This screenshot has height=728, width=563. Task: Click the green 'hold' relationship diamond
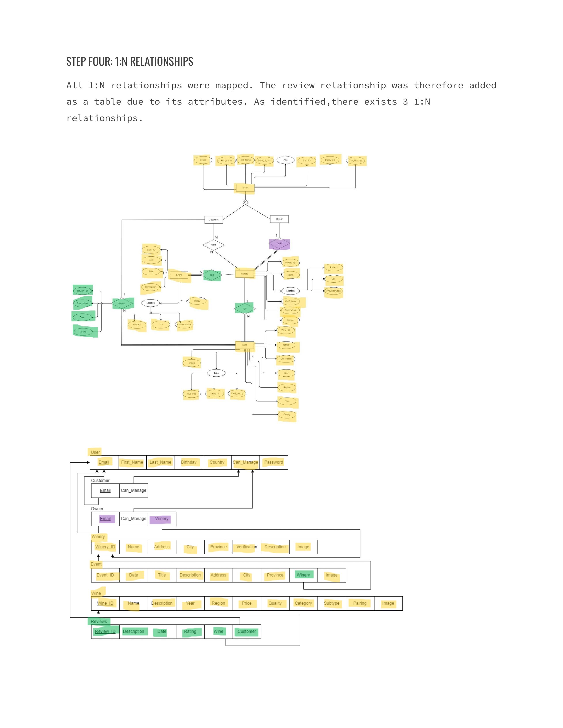point(212,275)
